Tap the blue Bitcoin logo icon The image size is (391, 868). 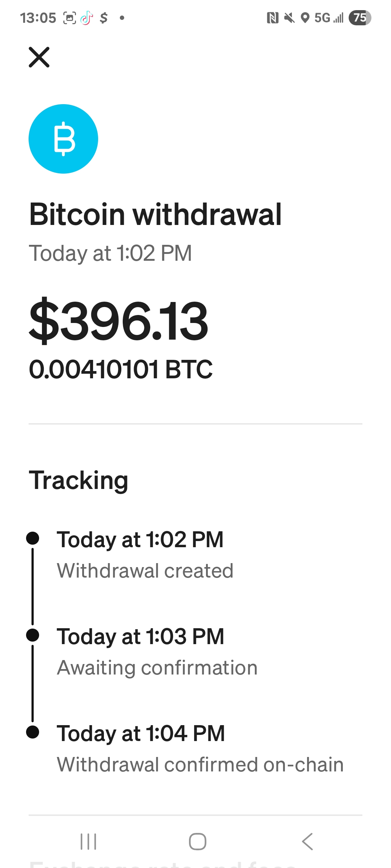(63, 139)
